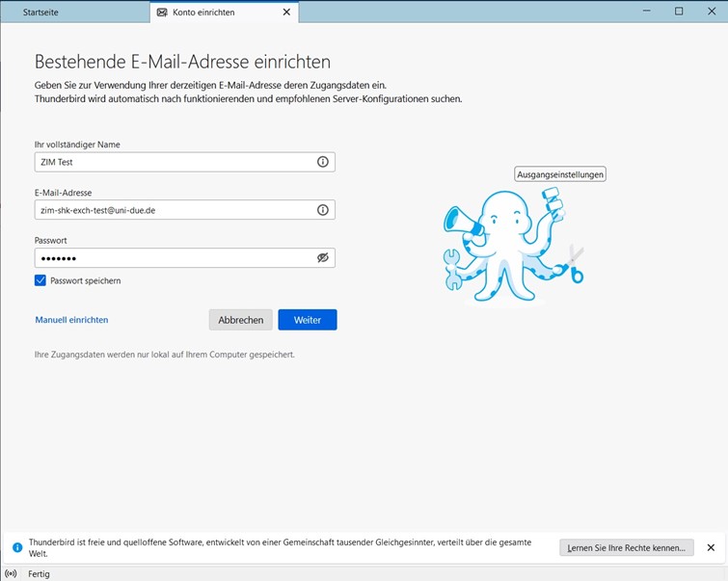This screenshot has width=728, height=581.
Task: Click into the E-Mail-Adresse input field
Action: pyautogui.click(x=174, y=210)
